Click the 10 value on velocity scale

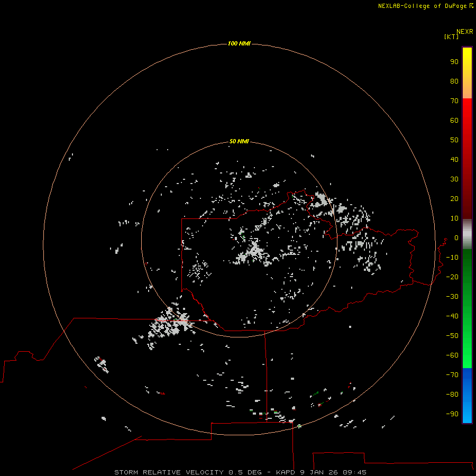pyautogui.click(x=454, y=218)
